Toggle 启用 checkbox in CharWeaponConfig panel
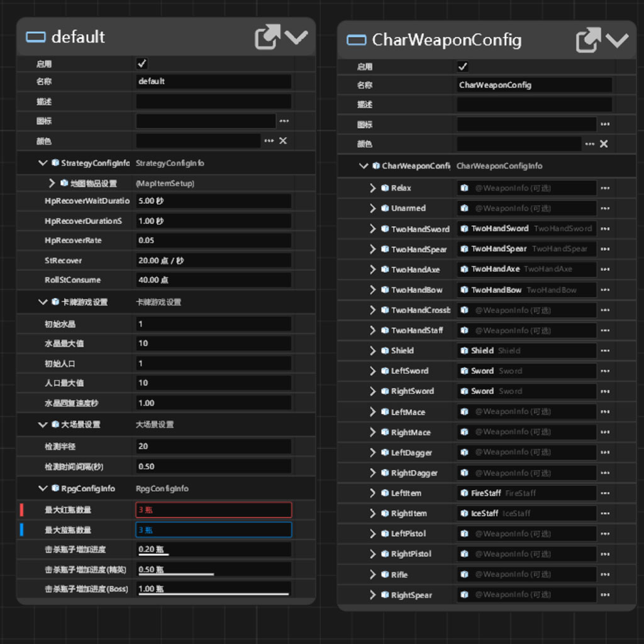This screenshot has height=644, width=644. coord(463,67)
